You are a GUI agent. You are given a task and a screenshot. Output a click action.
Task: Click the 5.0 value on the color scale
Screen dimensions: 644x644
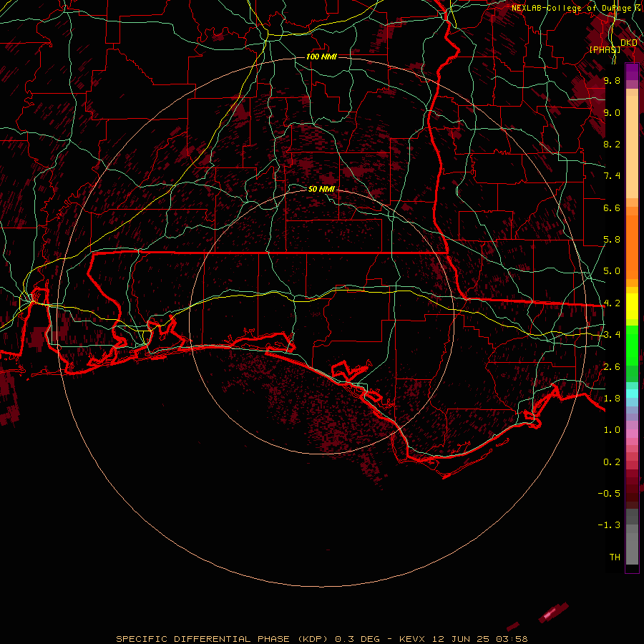click(x=612, y=271)
